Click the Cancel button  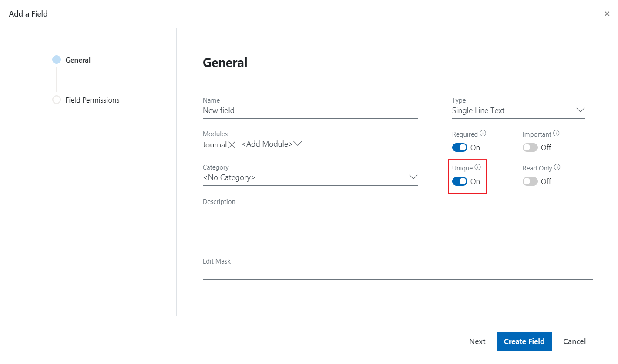pos(574,341)
